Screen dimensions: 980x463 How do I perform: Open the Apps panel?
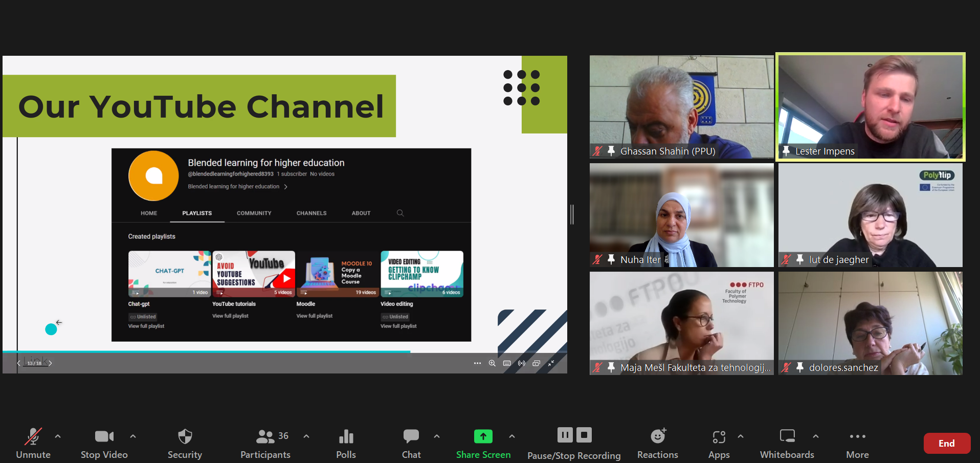(719, 444)
